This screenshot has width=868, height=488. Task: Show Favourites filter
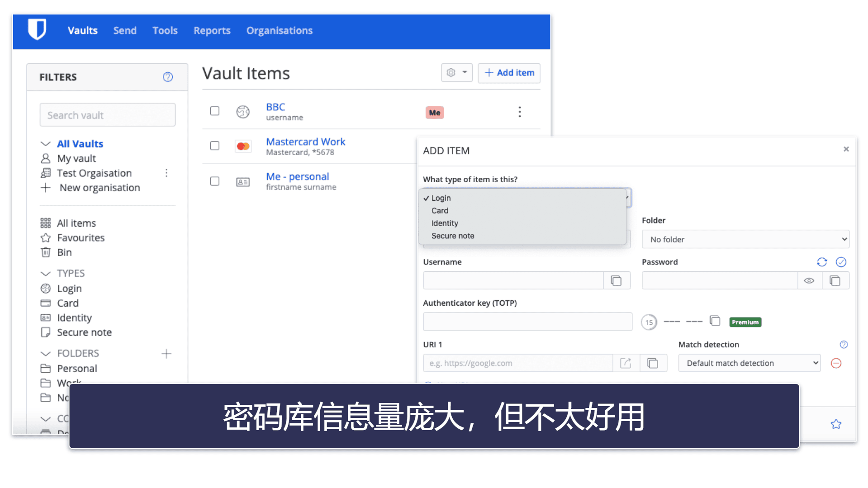click(x=81, y=238)
